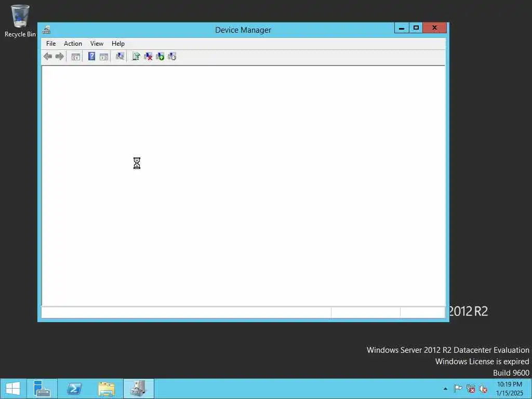Go forward using the Forward arrow
Screen dimensions: 532x399
60,56
